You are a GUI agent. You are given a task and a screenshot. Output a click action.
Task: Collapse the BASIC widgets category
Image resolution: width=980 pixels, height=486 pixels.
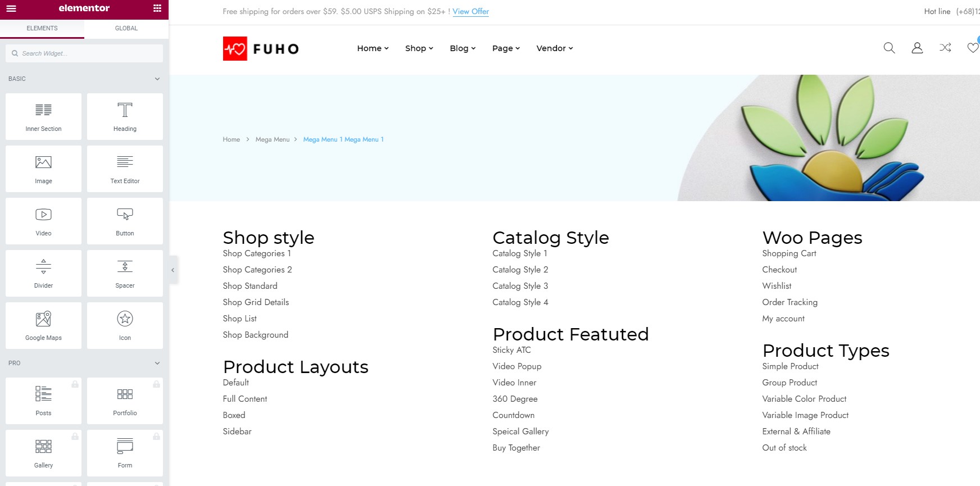tap(157, 79)
